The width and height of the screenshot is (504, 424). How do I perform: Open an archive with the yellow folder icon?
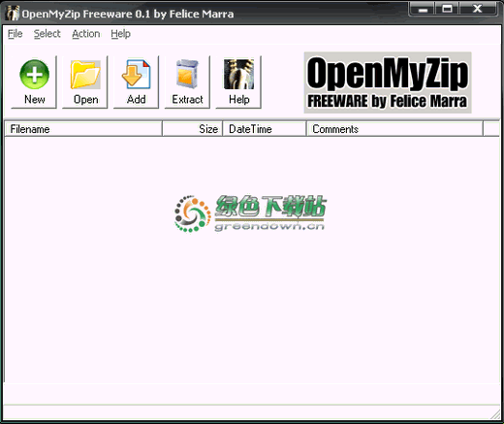click(85, 75)
